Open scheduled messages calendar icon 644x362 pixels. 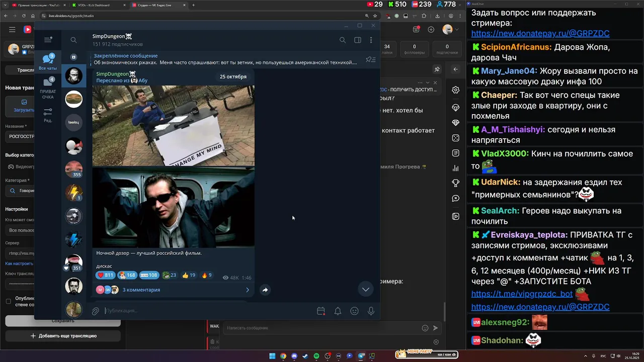(x=321, y=311)
